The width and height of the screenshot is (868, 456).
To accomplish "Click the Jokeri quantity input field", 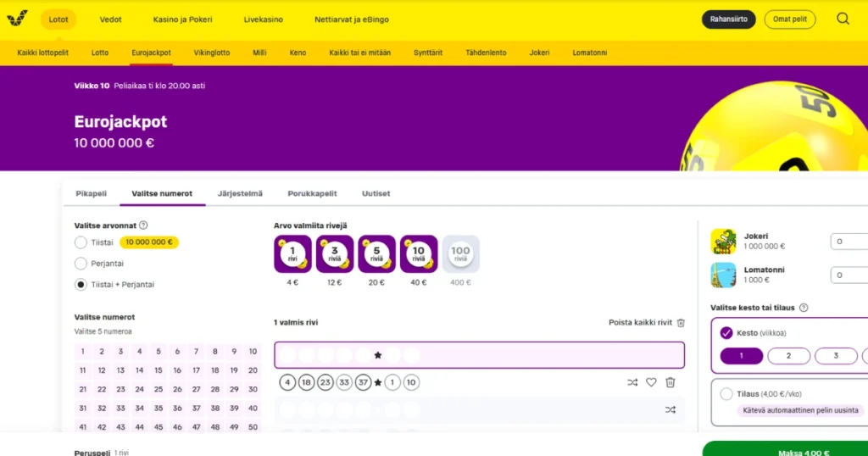I will click(848, 242).
